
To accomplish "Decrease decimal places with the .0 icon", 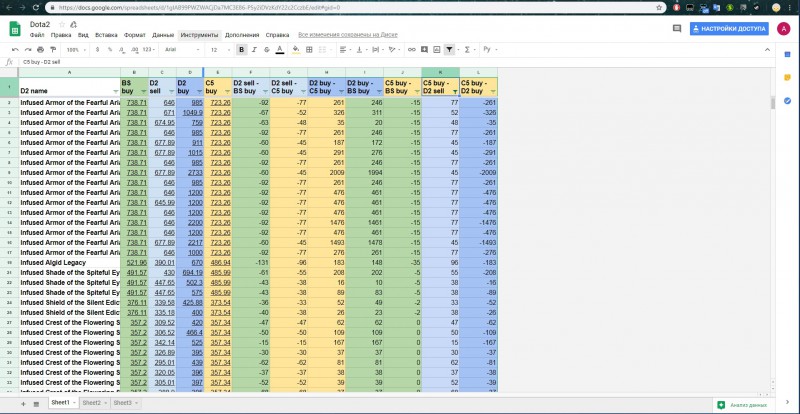I will [x=121, y=50].
